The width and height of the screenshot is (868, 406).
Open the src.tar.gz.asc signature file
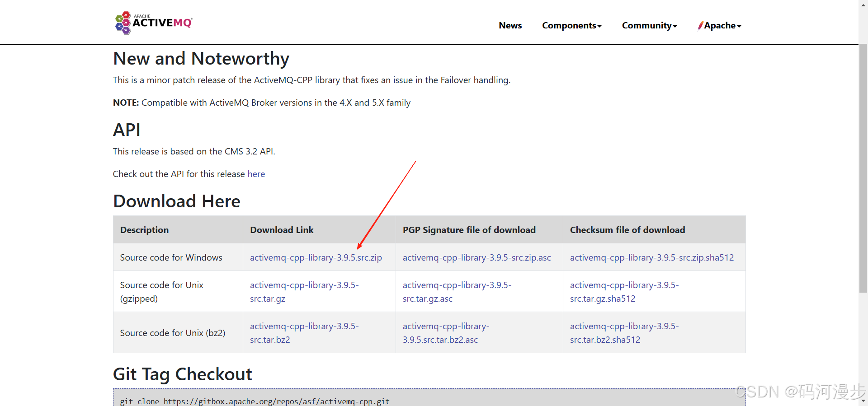tap(457, 292)
